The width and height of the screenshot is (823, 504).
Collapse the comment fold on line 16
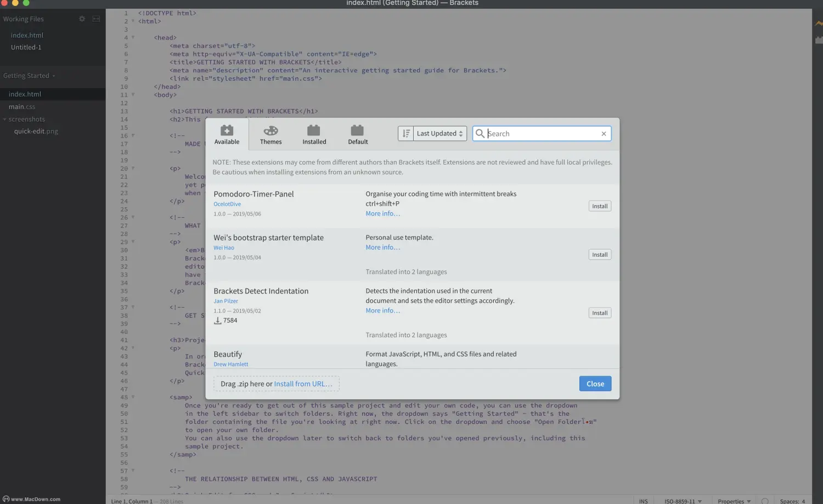(133, 135)
